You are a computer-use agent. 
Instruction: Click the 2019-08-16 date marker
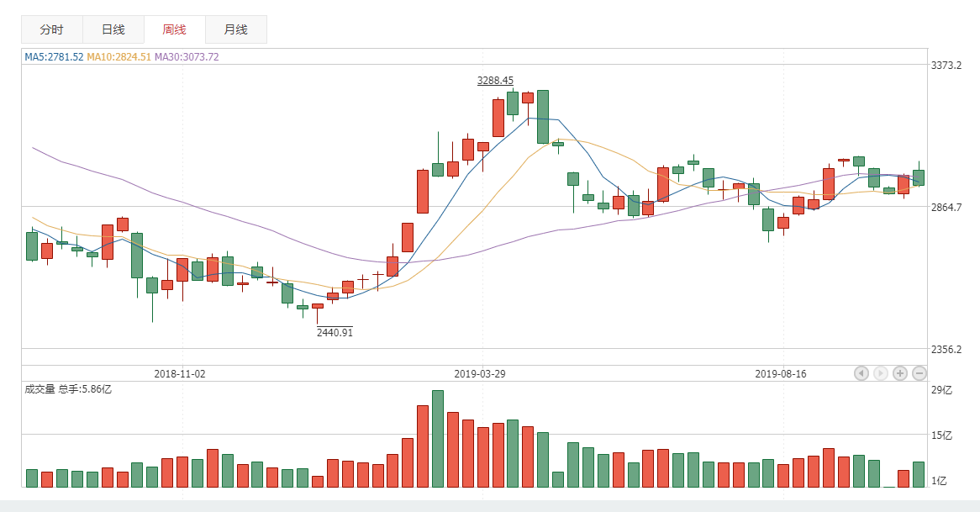coord(781,373)
